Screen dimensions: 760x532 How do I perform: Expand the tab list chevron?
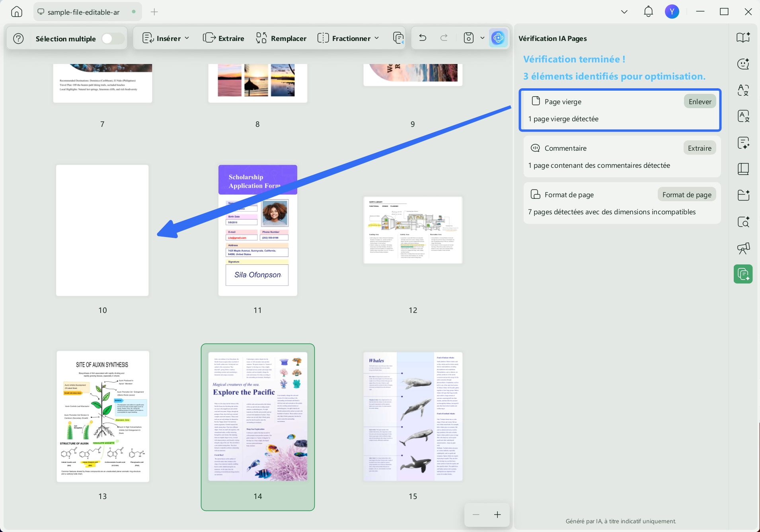click(624, 12)
